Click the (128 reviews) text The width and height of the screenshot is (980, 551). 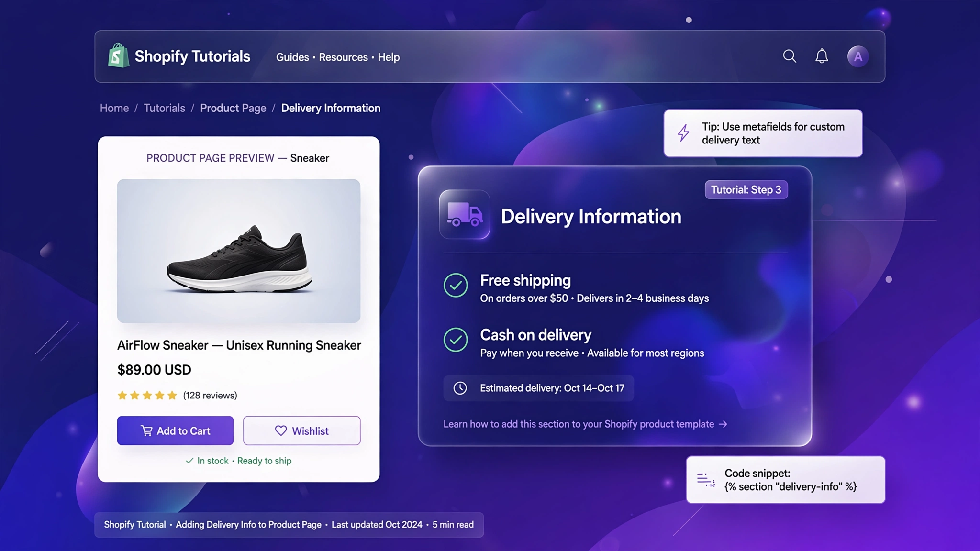(x=210, y=396)
